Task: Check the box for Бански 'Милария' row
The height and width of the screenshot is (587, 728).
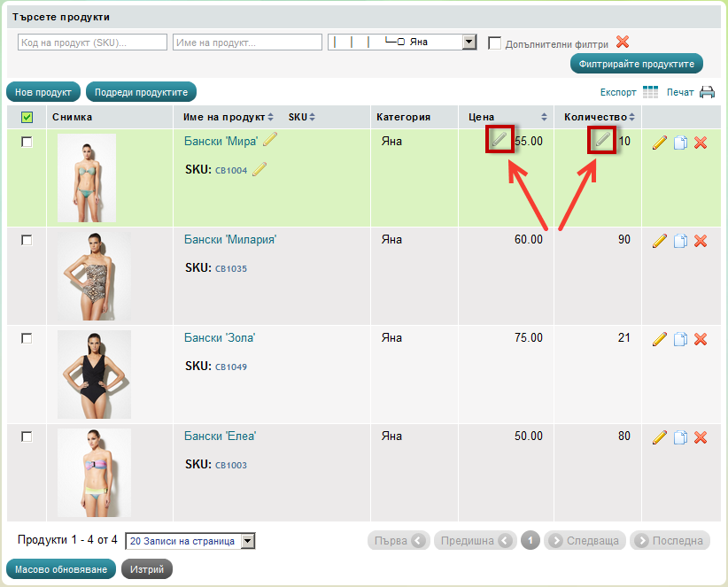Action: [x=27, y=240]
